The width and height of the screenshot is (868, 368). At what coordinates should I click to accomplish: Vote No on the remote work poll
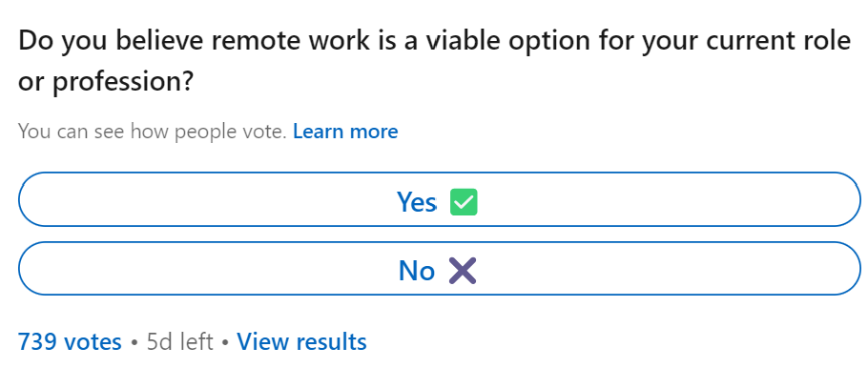(x=439, y=269)
